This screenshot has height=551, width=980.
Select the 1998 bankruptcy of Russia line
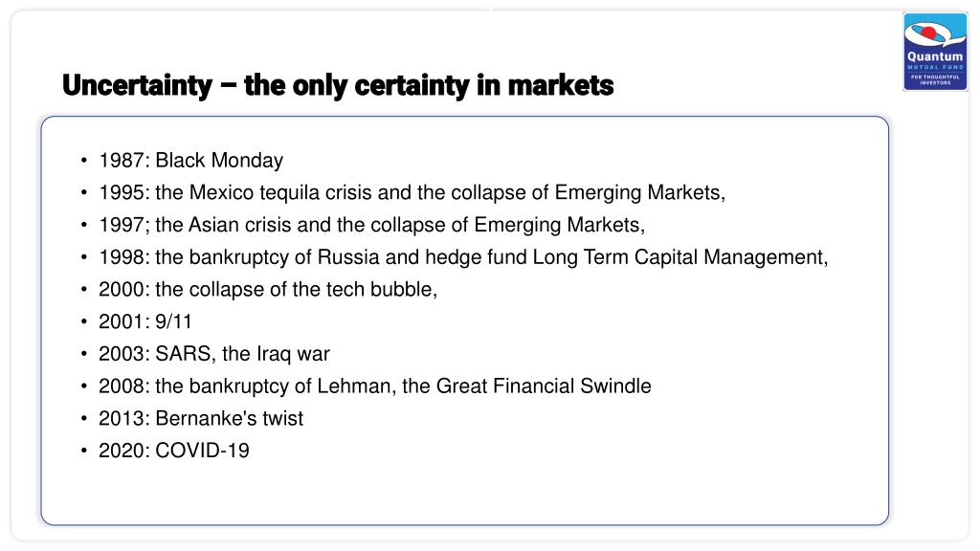(463, 257)
